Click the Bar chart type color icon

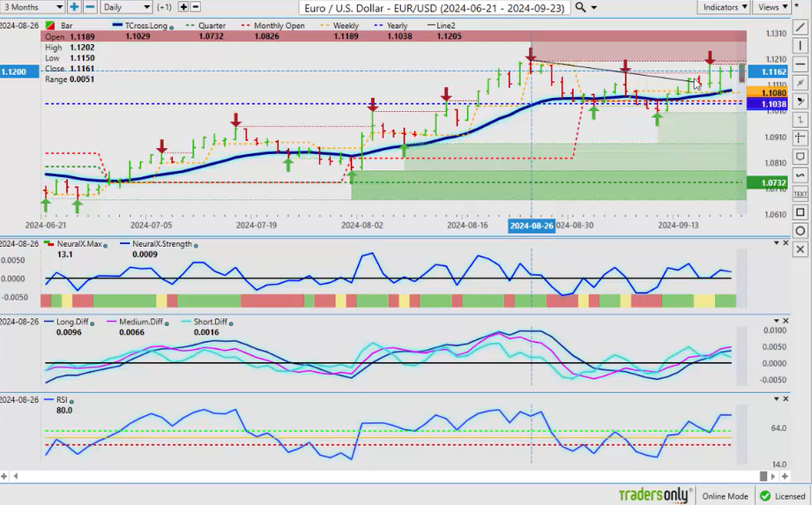[x=50, y=26]
